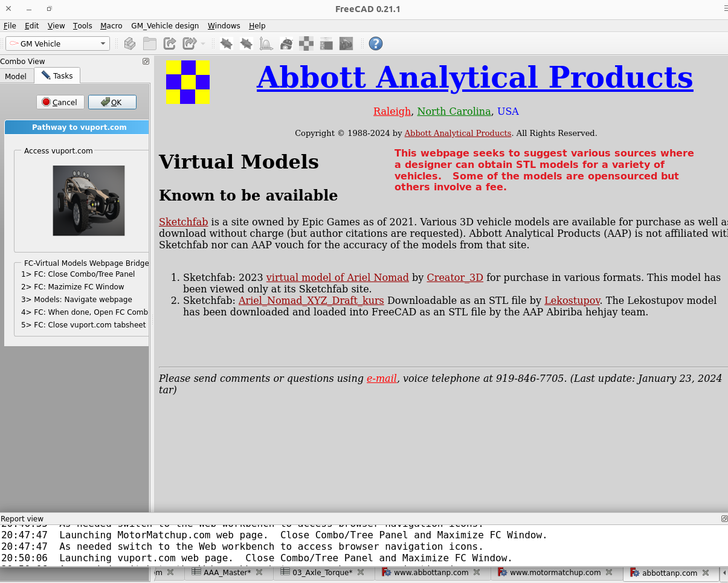Switch to the Model tab

point(16,76)
